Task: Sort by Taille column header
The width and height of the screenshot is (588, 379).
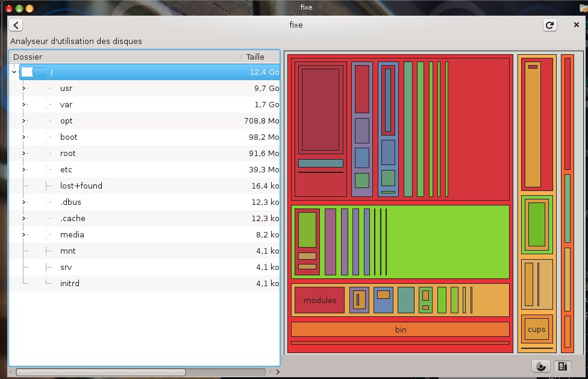Action: pos(261,57)
